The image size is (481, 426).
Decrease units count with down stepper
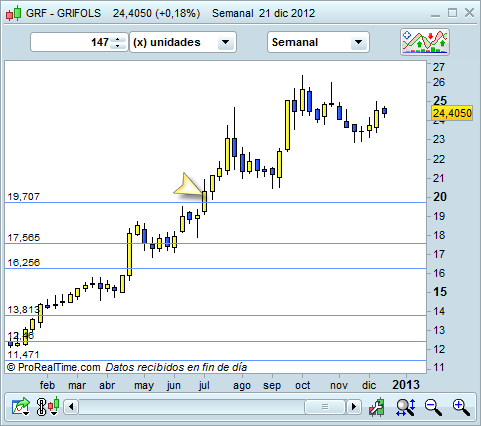pyautogui.click(x=118, y=46)
